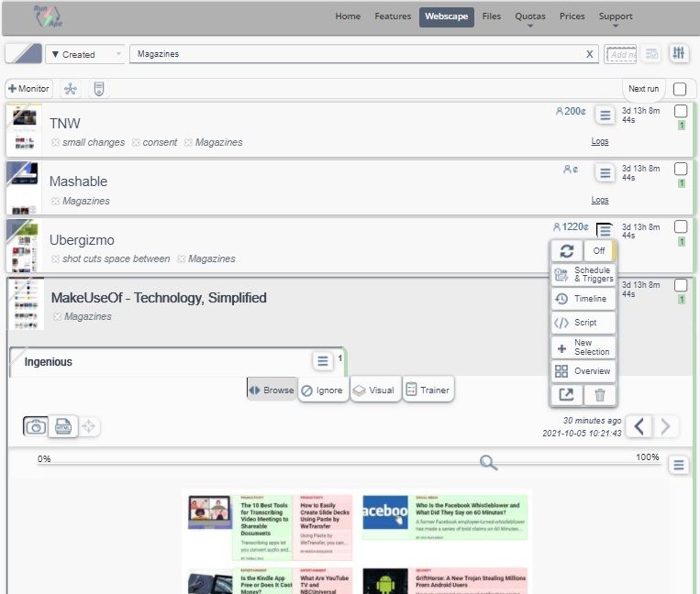Open the Prices page
Screen dimensions: 700x594
point(572,16)
